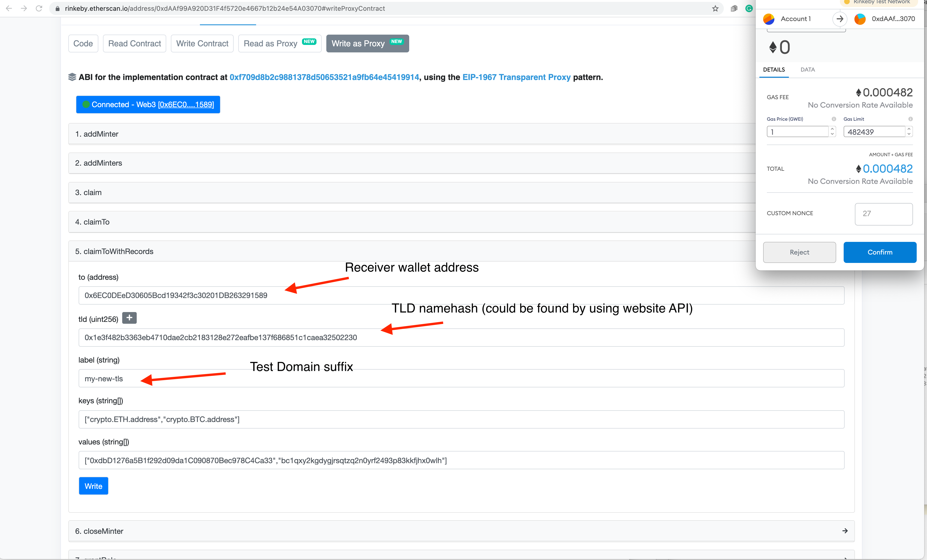Click the Connected - Web3 button
Screen dimensions: 927x560
(148, 105)
